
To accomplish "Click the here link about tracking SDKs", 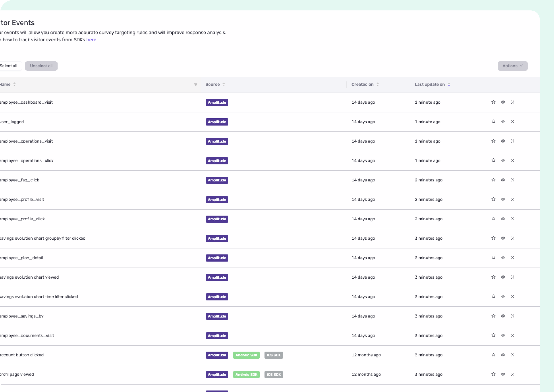I will [91, 40].
